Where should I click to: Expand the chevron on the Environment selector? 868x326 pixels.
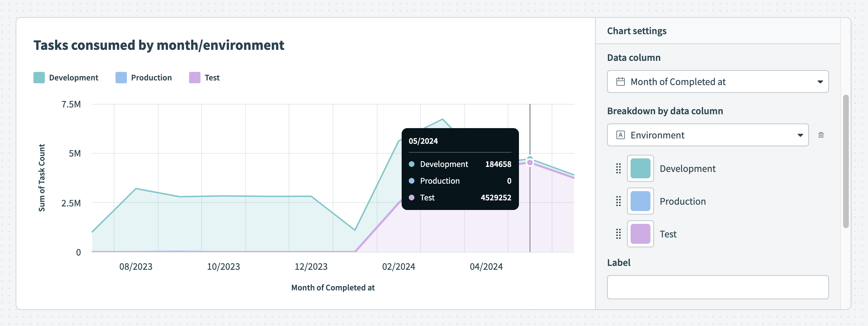(800, 135)
